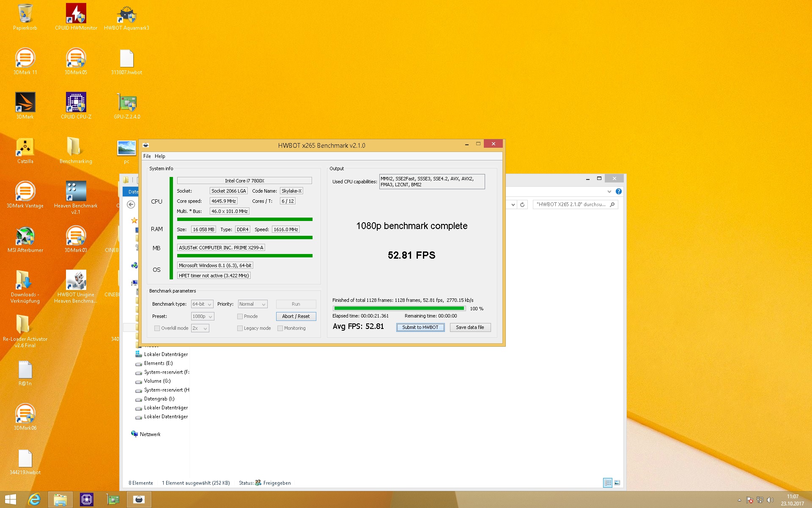
Task: Open HWBOT Aquamark3 desktop shortcut
Action: pos(126,17)
